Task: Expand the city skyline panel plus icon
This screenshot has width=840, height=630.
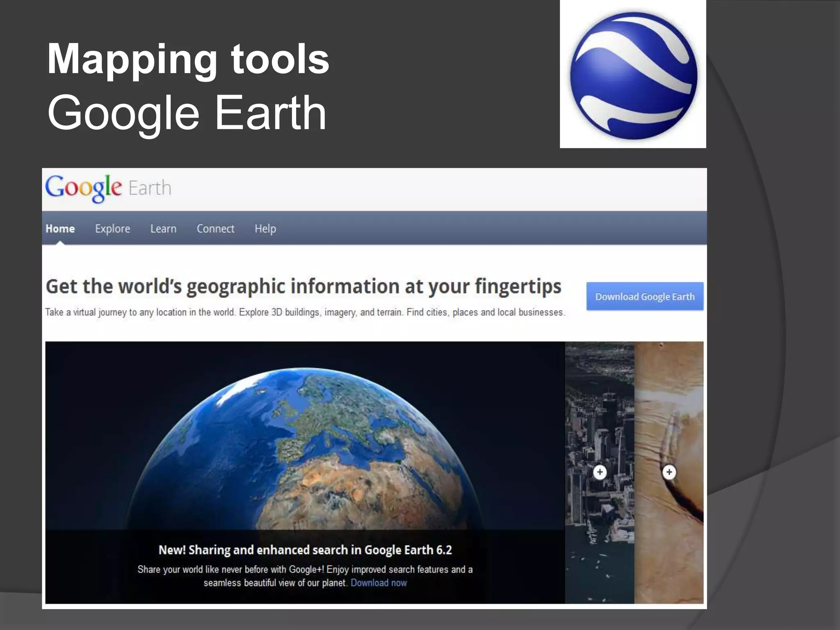Action: (x=600, y=472)
